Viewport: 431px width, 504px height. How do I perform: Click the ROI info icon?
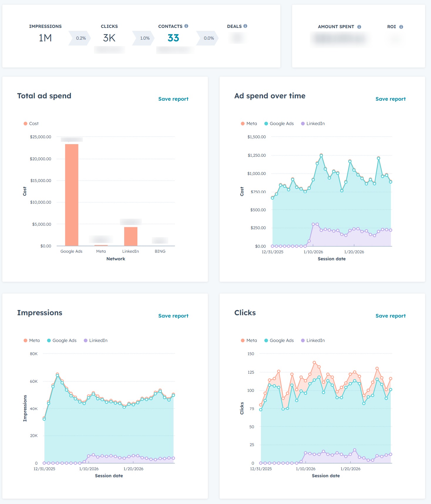pyautogui.click(x=401, y=27)
